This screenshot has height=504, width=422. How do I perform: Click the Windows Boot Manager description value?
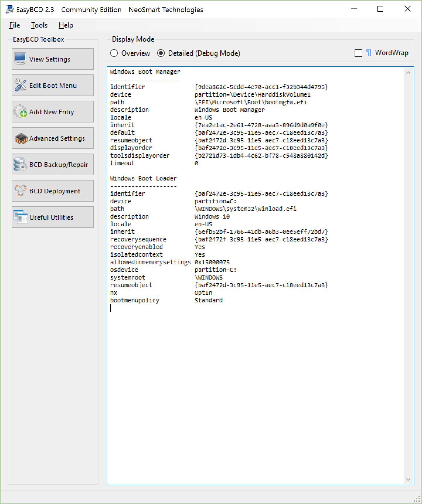click(230, 110)
